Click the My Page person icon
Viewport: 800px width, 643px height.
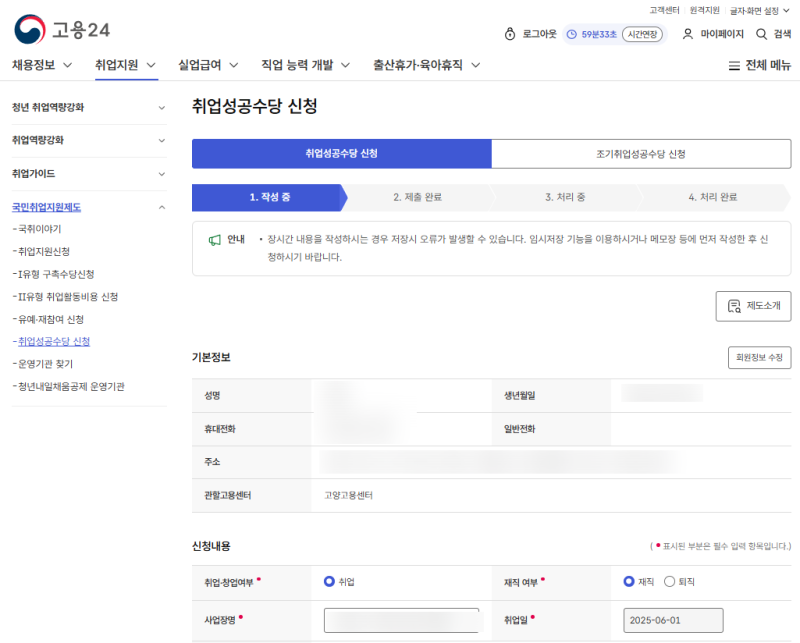coord(688,34)
